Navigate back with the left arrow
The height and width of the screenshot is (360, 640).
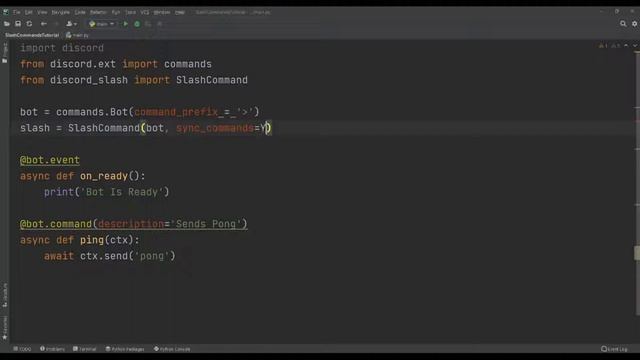pos(43,24)
